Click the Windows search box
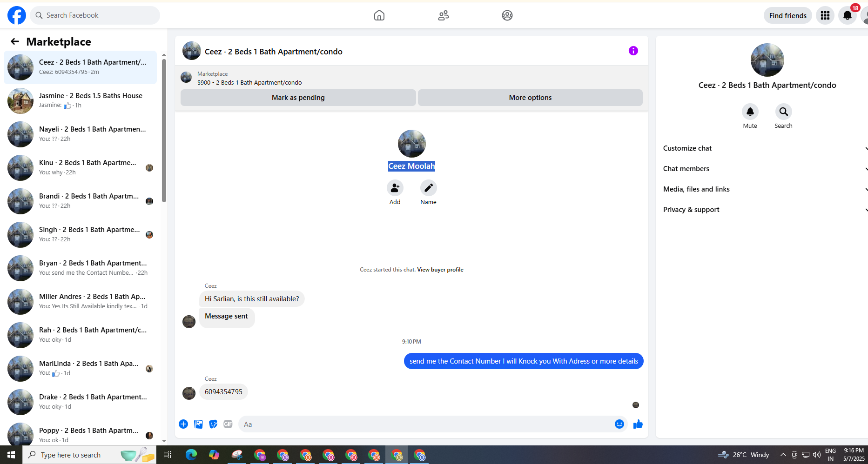This screenshot has width=868, height=464. pos(89,455)
